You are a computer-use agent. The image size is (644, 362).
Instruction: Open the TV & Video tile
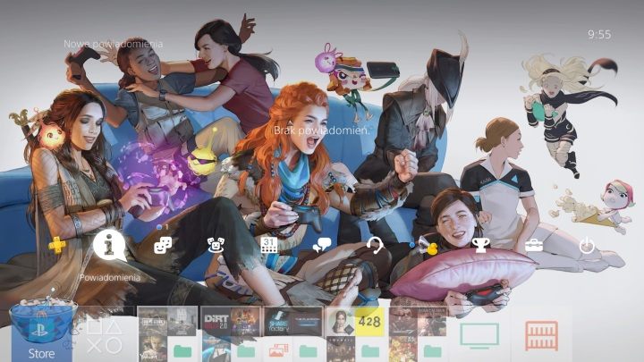tap(479, 335)
